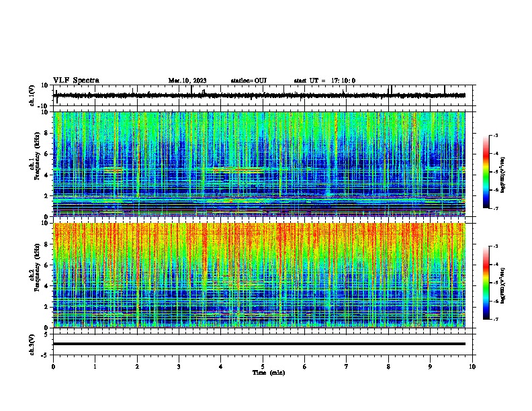Click the "VLF Spectra" plot title
This screenshot has width=532, height=411.
(76, 81)
